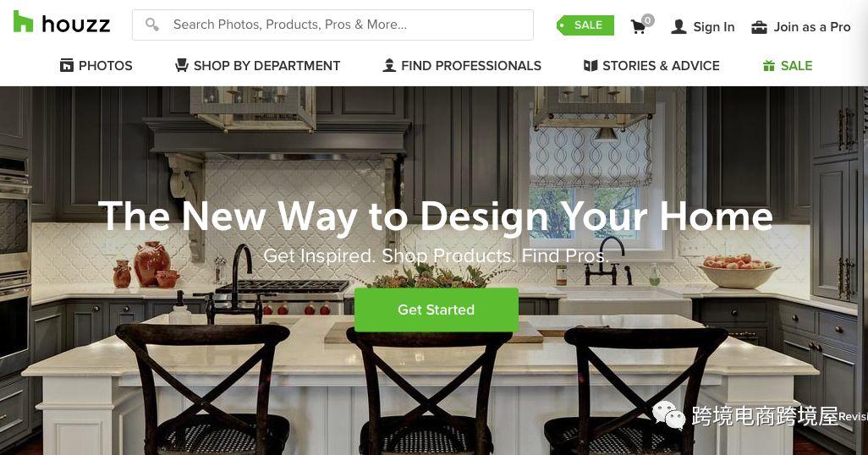The image size is (868, 455).
Task: Click the briefcase icon for pros
Action: pos(759,26)
